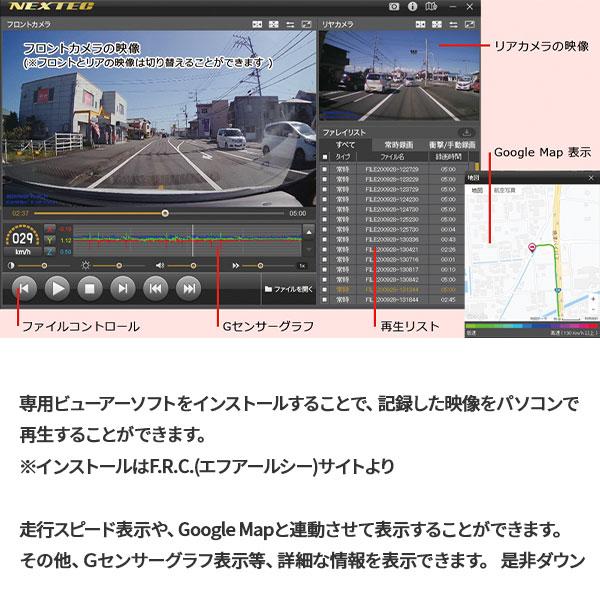
Task: Click second view icon in front camera header
Action: click(x=274, y=24)
